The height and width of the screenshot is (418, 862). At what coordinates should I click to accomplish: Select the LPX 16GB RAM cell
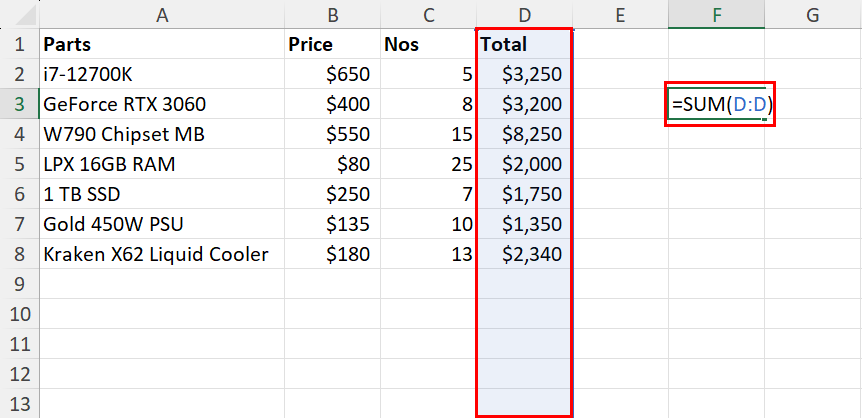pos(162,163)
